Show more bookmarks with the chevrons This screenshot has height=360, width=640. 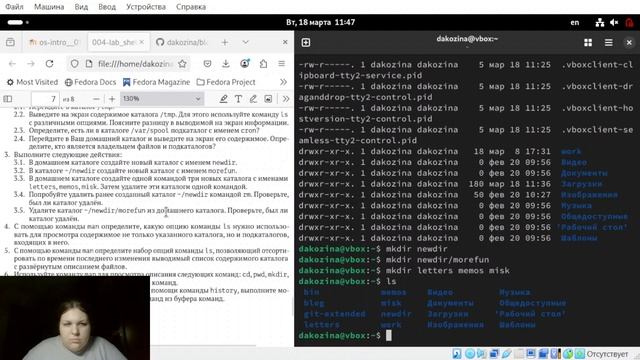click(283, 82)
